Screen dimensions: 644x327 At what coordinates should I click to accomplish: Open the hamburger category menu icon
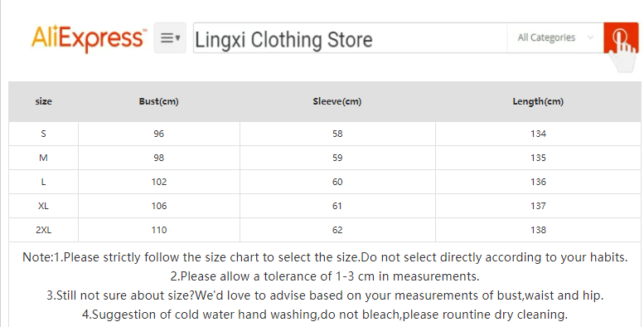[x=170, y=38]
